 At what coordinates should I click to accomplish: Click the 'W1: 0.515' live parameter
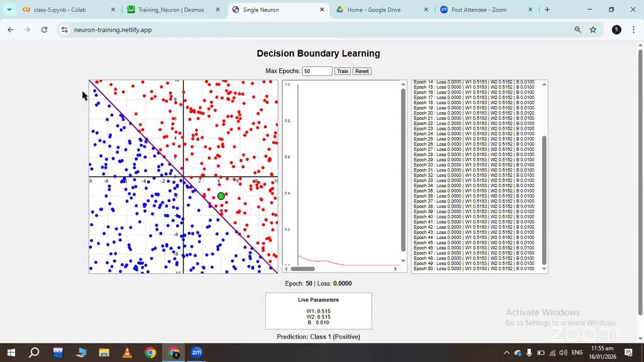(318, 311)
